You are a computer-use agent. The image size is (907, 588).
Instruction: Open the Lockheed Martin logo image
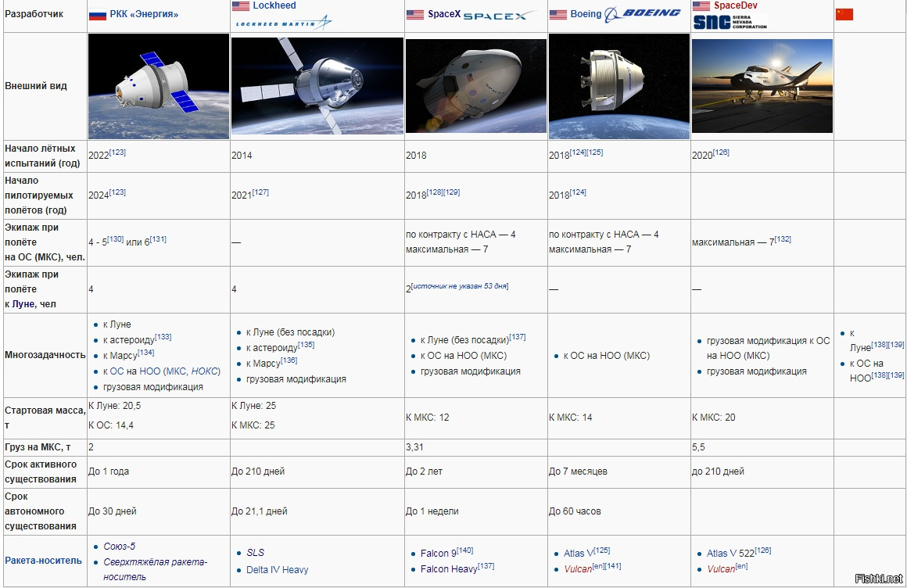283,23
